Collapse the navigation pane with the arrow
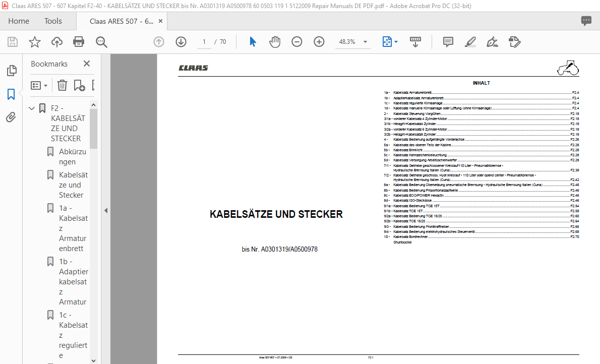Screen dimensions: 600x364 [x=106, y=210]
